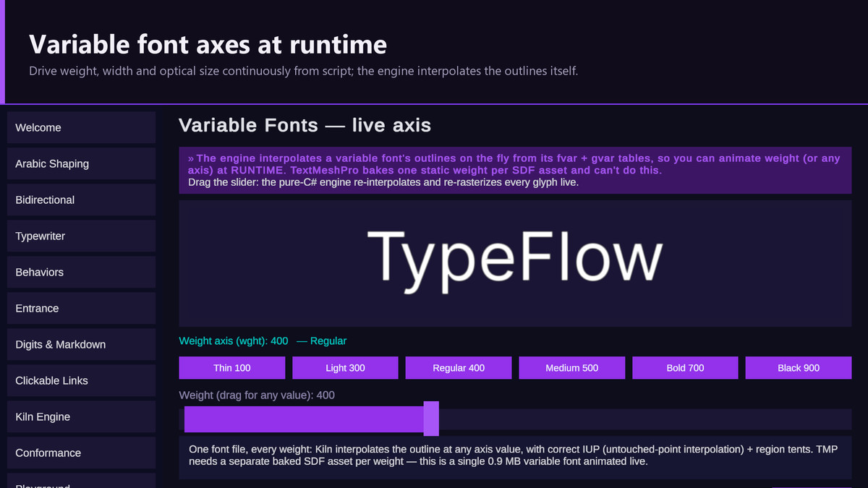The width and height of the screenshot is (868, 488).
Task: Click 'Weight (drag for any value): 400' label
Action: 257,395
